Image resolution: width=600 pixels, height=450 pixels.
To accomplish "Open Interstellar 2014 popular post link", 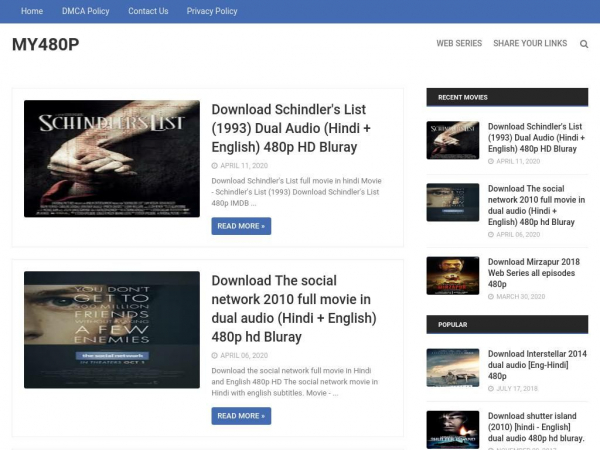I will 537,365.
